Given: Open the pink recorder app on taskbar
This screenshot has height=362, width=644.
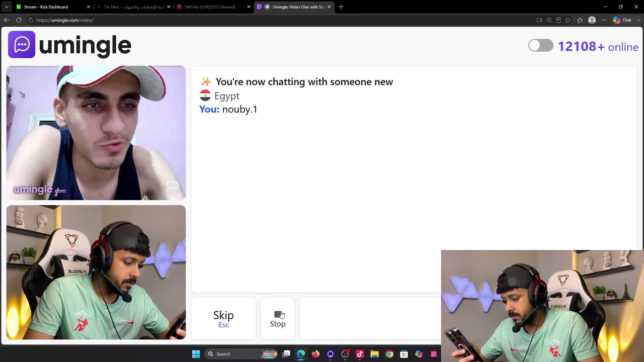Looking at the screenshot, I should pyautogui.click(x=434, y=354).
